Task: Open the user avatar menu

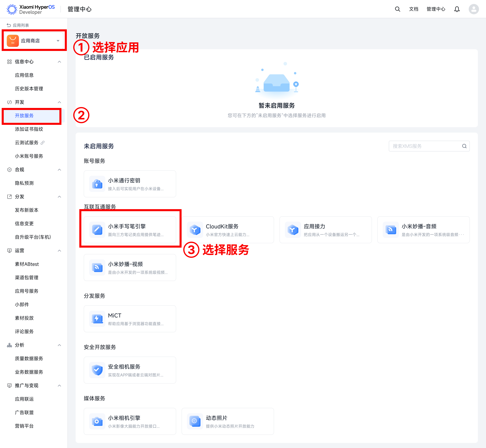Action: 473,9
